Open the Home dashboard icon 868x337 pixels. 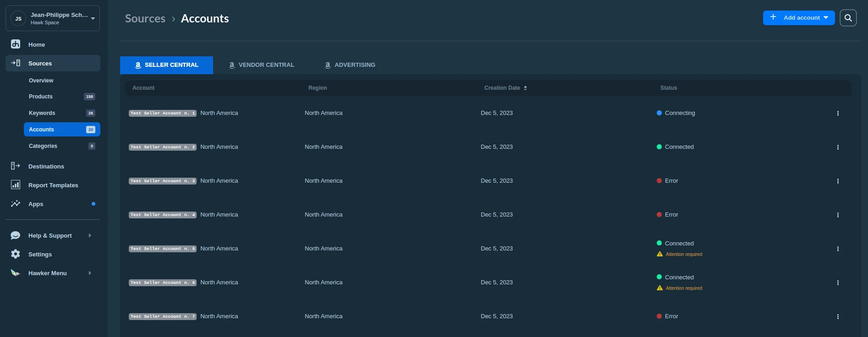(16, 44)
